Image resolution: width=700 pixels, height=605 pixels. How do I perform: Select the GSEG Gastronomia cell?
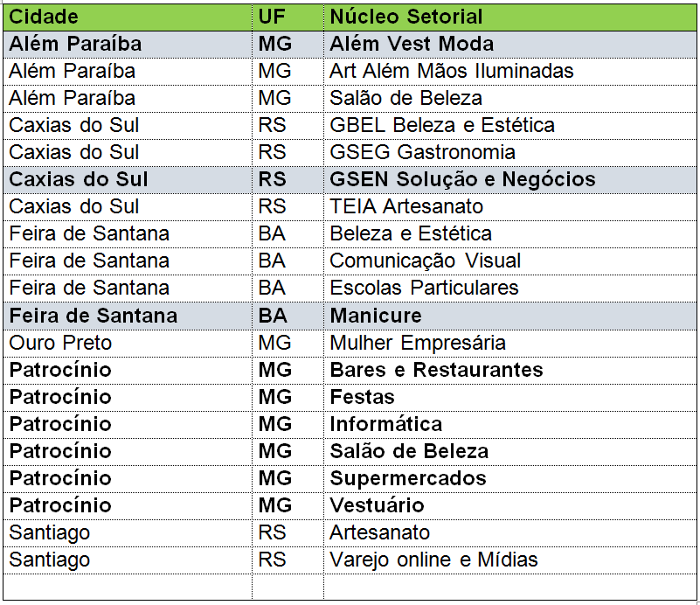tap(510, 153)
